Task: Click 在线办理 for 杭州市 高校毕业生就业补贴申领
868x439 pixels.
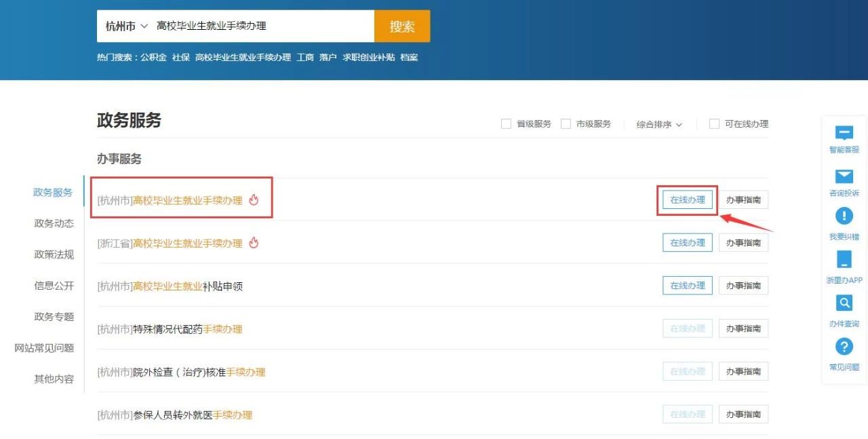Action: pos(687,286)
